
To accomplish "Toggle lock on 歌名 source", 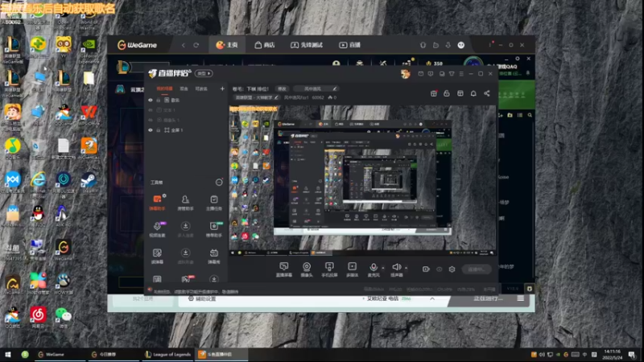I will click(158, 100).
